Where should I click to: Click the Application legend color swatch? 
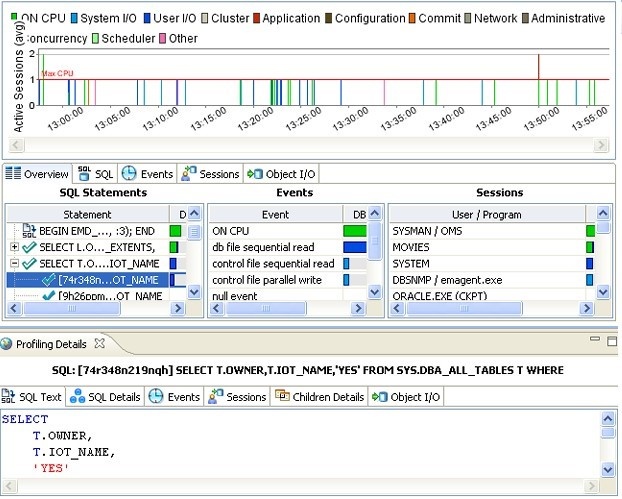(255, 18)
